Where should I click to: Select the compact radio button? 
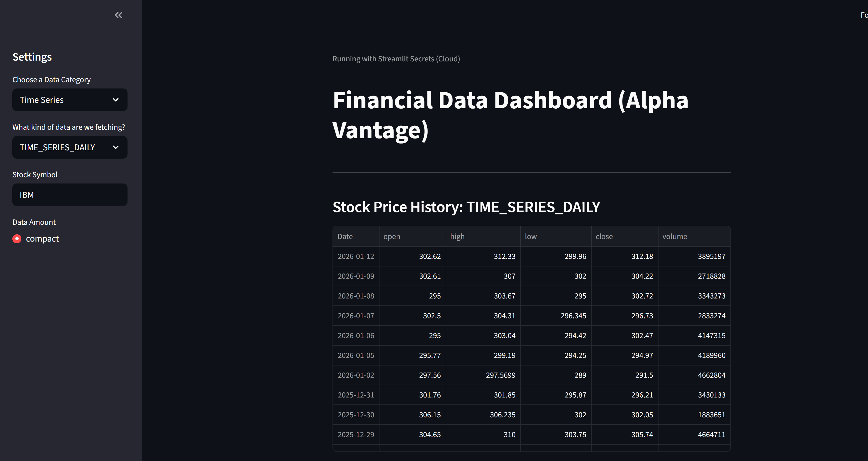pos(17,239)
